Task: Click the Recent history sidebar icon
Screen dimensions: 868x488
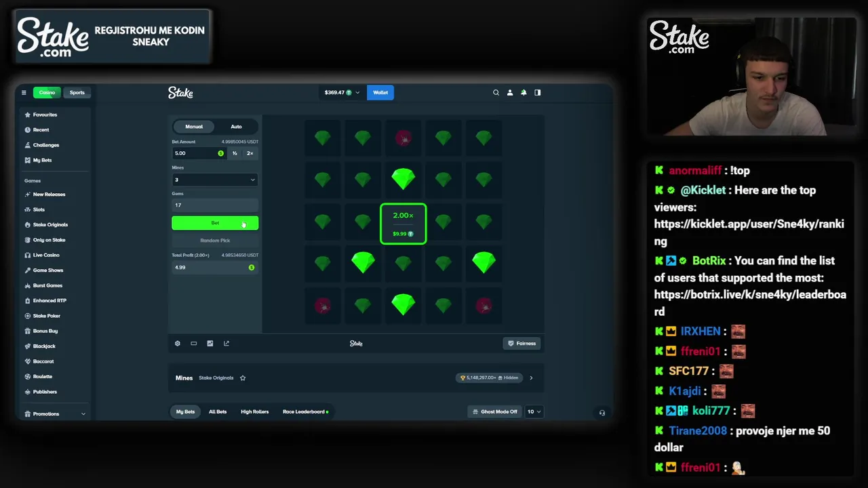Action: pos(27,129)
